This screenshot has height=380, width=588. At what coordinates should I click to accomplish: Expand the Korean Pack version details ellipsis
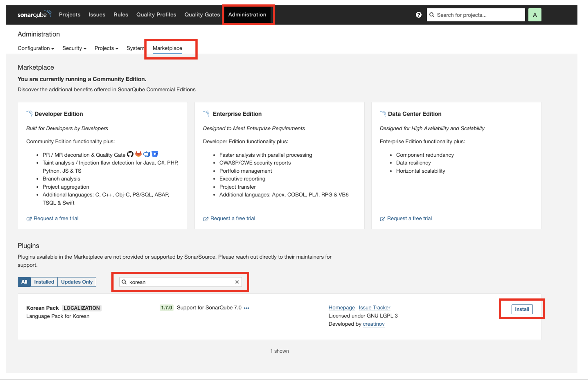(246, 308)
